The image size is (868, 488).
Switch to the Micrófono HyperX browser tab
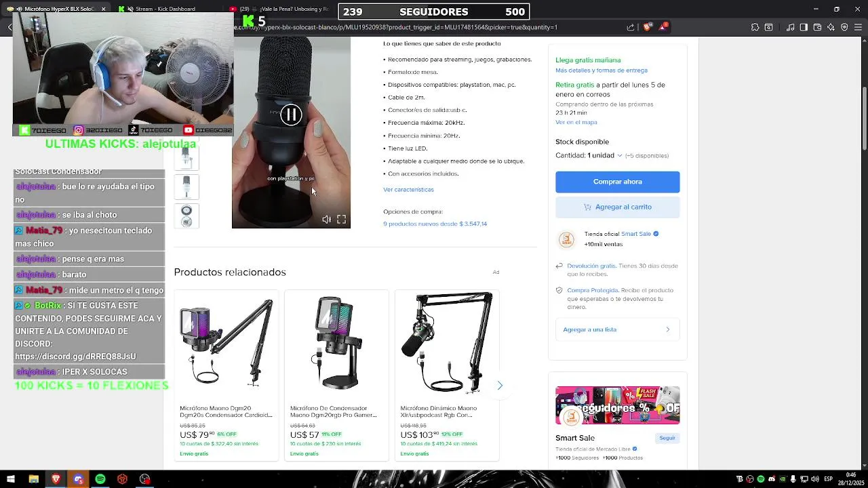click(58, 9)
